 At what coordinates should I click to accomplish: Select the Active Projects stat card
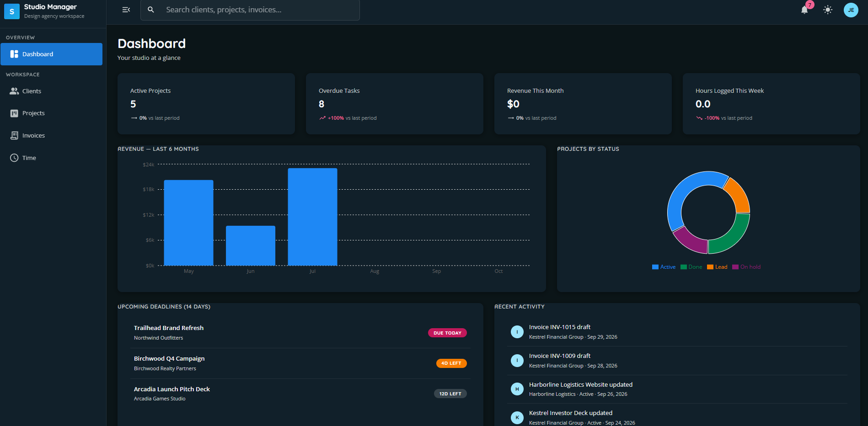click(x=206, y=104)
